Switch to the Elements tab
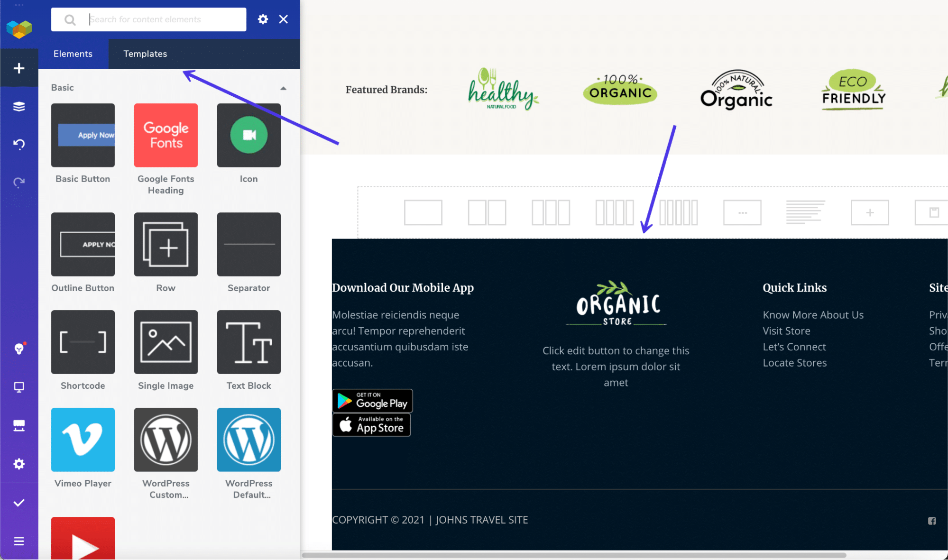This screenshot has width=948, height=560. click(x=73, y=53)
